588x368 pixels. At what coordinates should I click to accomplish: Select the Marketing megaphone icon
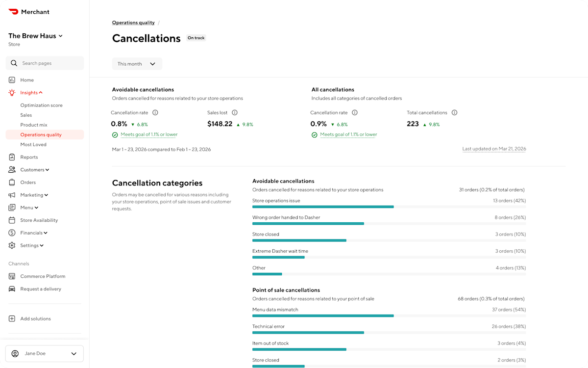tap(11, 195)
